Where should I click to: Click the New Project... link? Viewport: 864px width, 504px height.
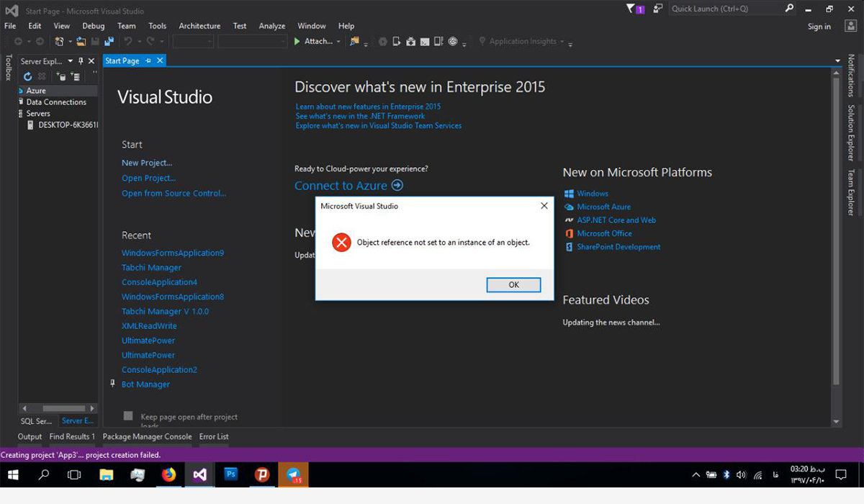pos(147,163)
